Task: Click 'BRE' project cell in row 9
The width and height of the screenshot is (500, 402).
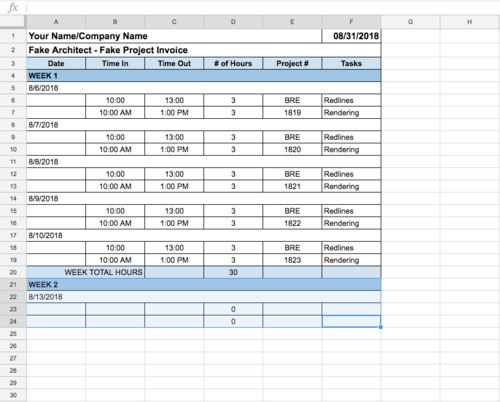Action: pos(292,137)
